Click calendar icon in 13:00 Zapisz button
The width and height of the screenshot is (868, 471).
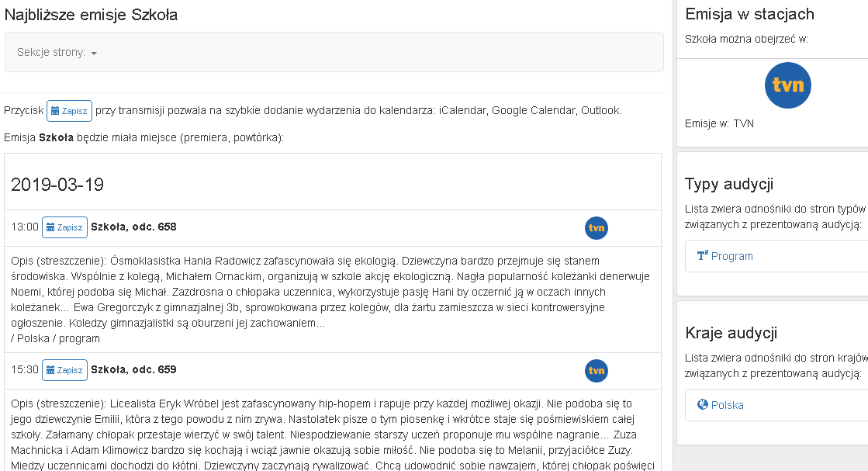click(50, 227)
